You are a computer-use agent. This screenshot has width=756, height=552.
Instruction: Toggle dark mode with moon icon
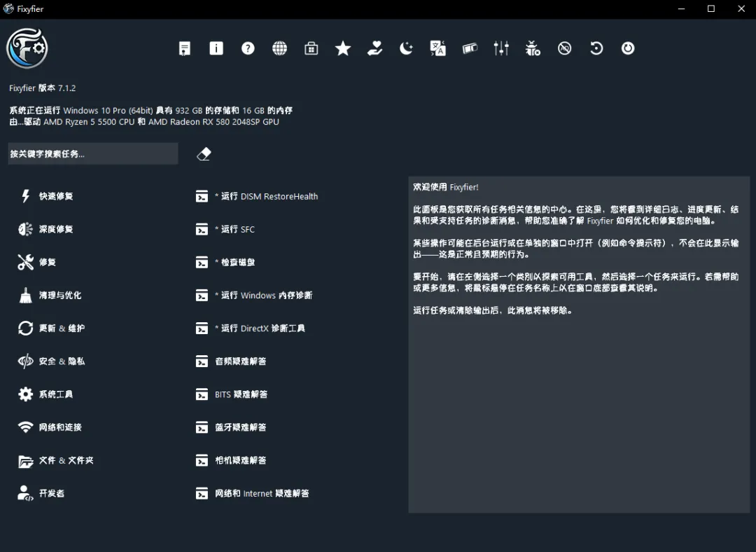(x=407, y=48)
